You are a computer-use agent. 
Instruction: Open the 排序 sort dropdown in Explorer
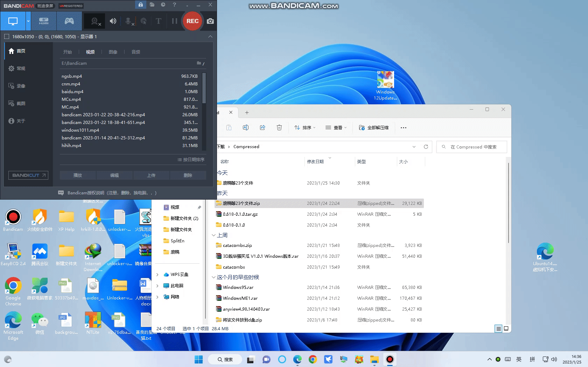[305, 128]
